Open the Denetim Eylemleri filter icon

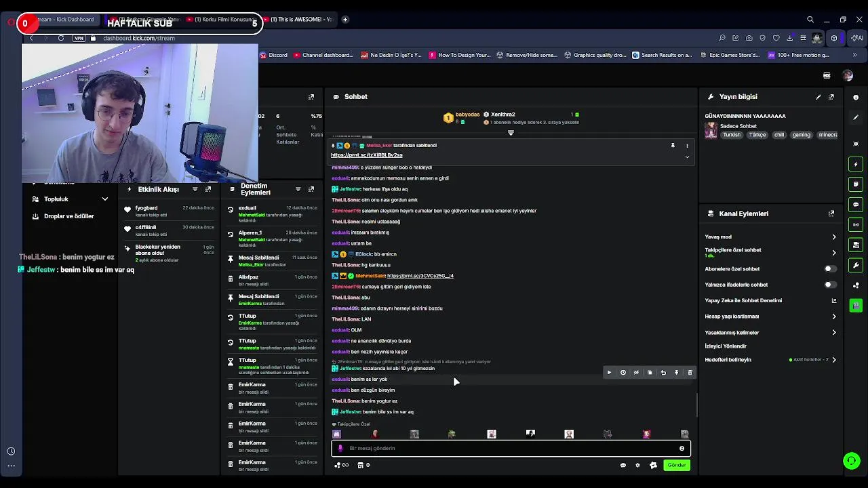(298, 189)
